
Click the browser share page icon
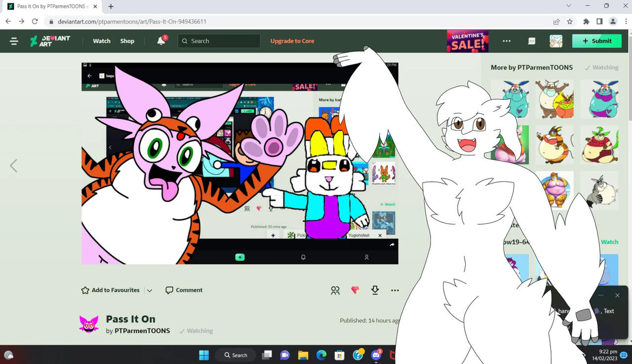coord(556,22)
